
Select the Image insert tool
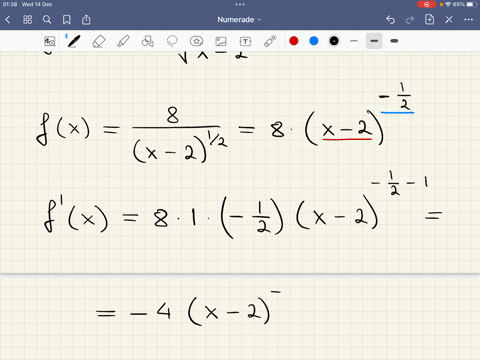[x=221, y=41]
